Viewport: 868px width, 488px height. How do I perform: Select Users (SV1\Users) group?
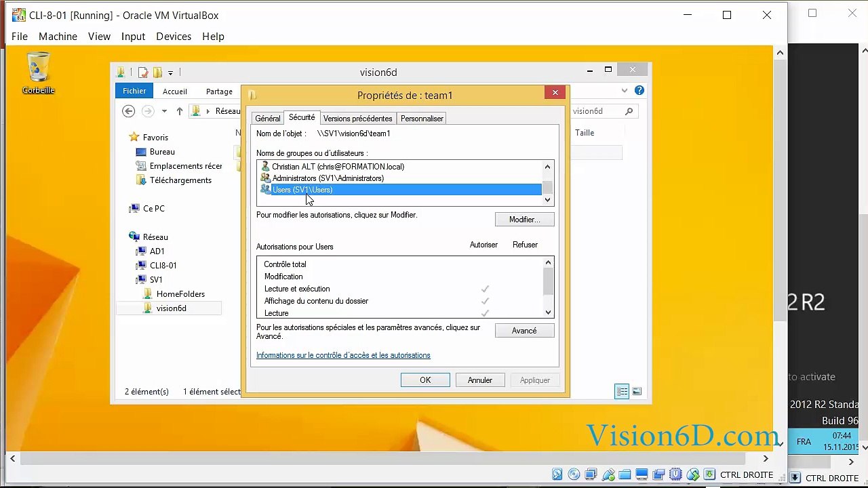(x=400, y=190)
